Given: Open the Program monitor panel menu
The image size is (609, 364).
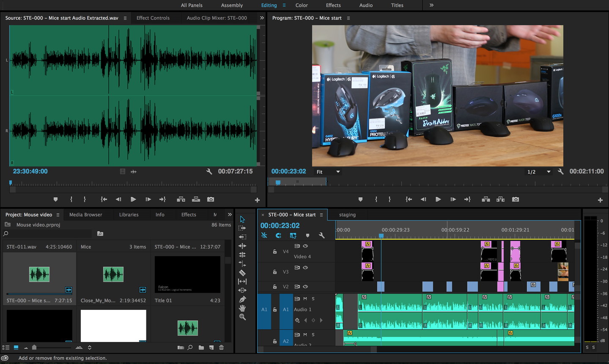Looking at the screenshot, I should pyautogui.click(x=348, y=18).
